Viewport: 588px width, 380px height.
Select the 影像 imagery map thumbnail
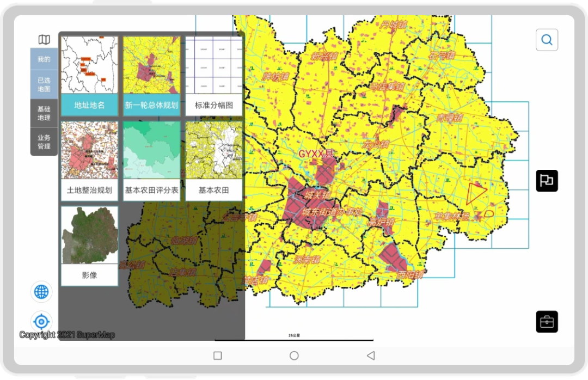pyautogui.click(x=89, y=246)
